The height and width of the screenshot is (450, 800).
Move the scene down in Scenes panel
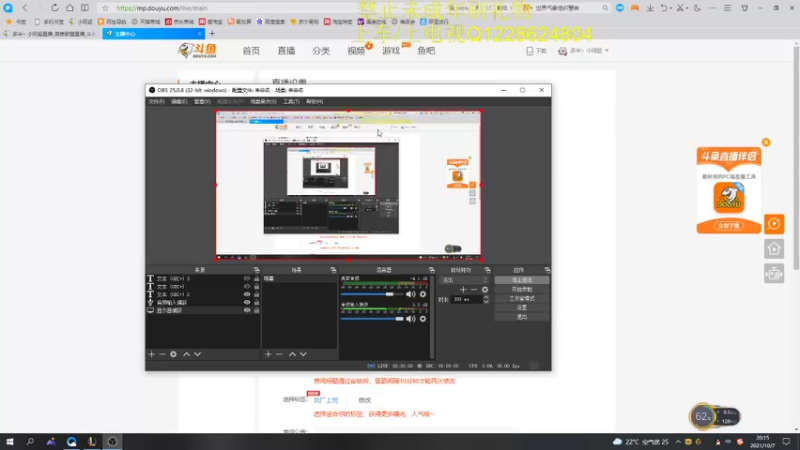tap(303, 354)
